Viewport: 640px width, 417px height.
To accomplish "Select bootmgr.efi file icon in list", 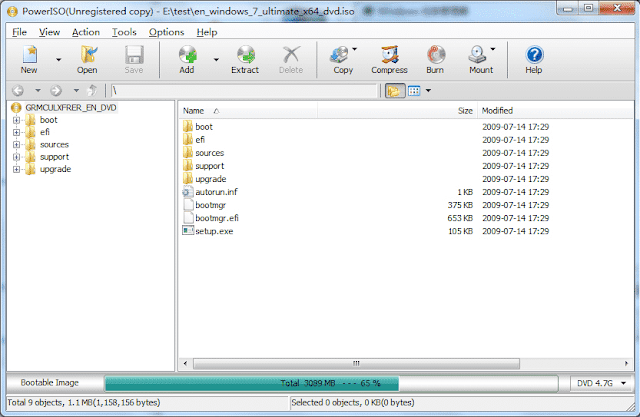I will coord(188,218).
